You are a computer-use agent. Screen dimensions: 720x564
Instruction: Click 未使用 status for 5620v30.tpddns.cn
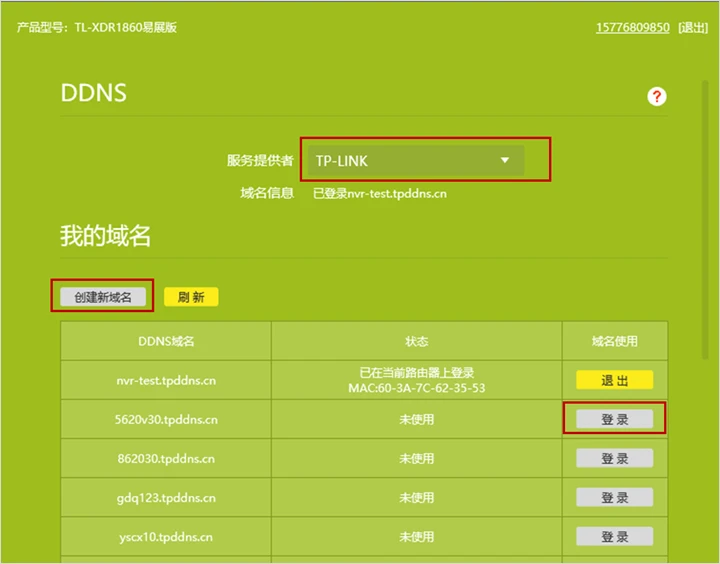pyautogui.click(x=416, y=419)
